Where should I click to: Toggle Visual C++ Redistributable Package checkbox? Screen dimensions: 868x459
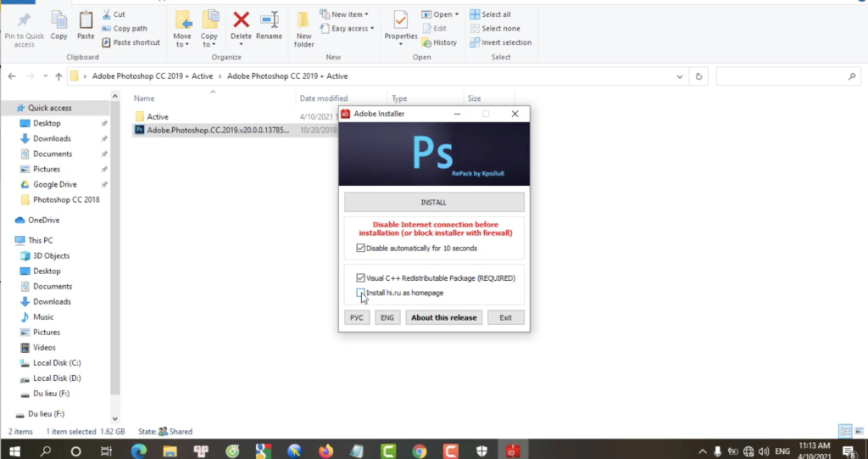361,277
